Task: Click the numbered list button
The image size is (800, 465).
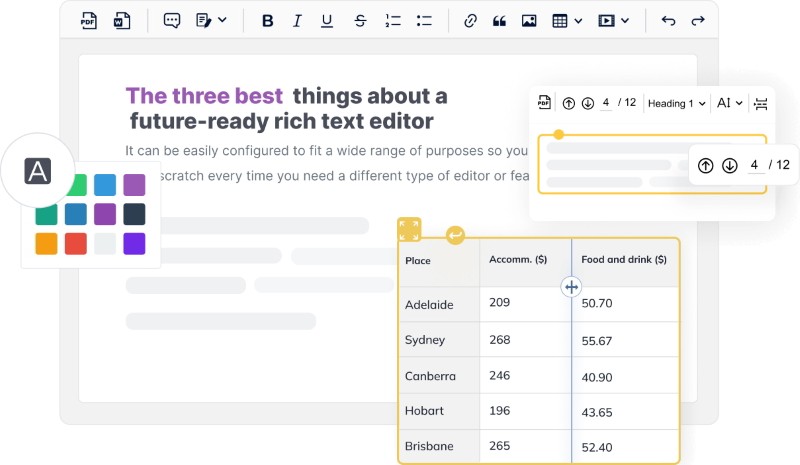Action: 392,20
